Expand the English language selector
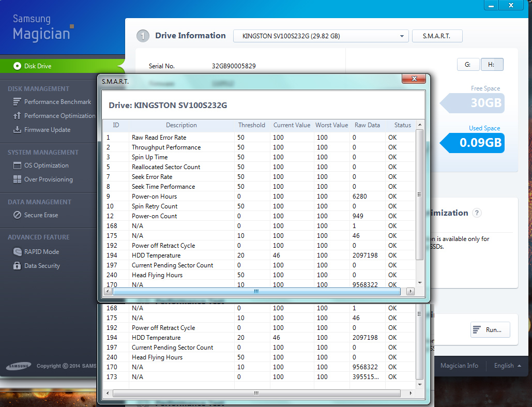532x407 pixels. point(508,366)
